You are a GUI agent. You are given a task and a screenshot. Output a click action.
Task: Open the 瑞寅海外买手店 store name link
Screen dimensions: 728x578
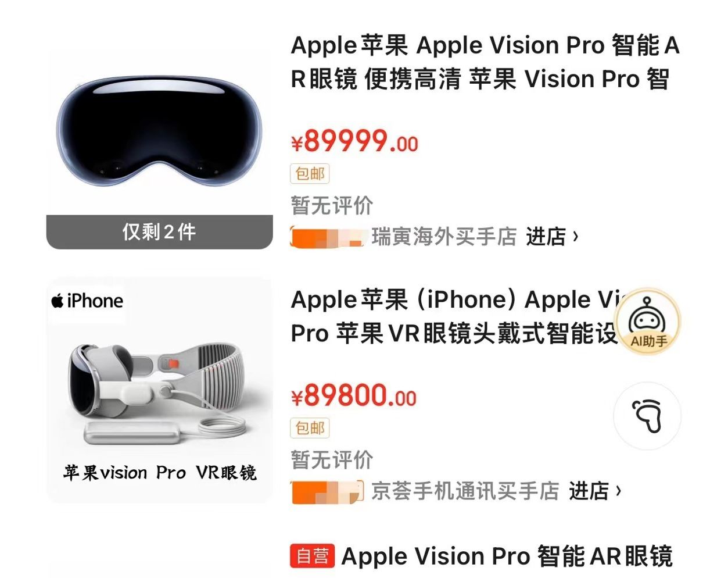pos(444,237)
